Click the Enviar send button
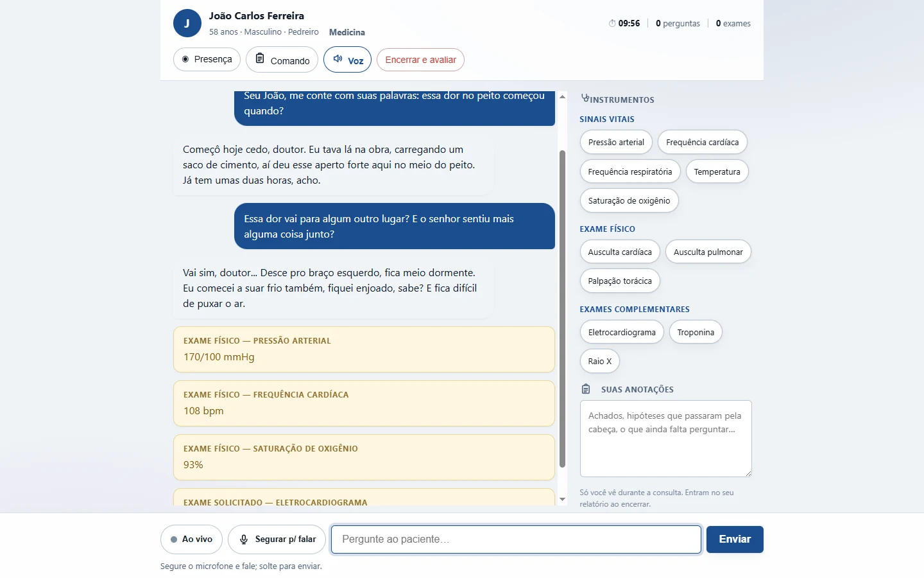Image resolution: width=924 pixels, height=578 pixels. pyautogui.click(x=735, y=539)
